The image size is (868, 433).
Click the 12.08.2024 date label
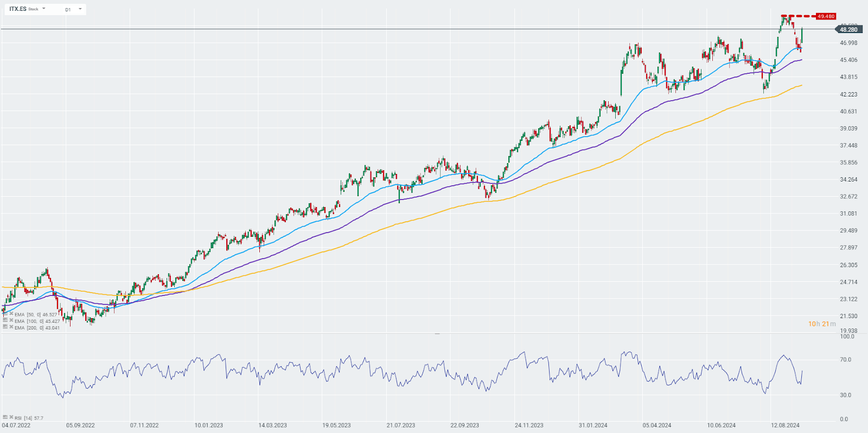pyautogui.click(x=785, y=425)
